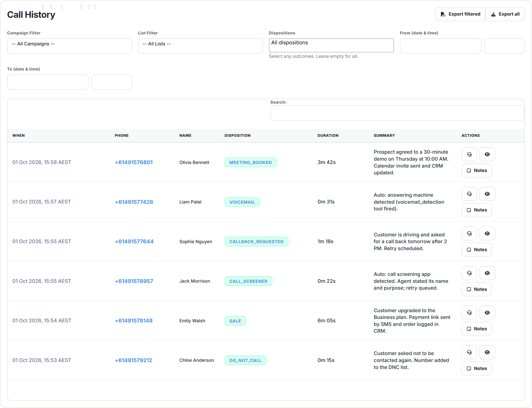Open Notes for Sophie Nguyen
Screen dimensions: 532x408
(x=477, y=250)
